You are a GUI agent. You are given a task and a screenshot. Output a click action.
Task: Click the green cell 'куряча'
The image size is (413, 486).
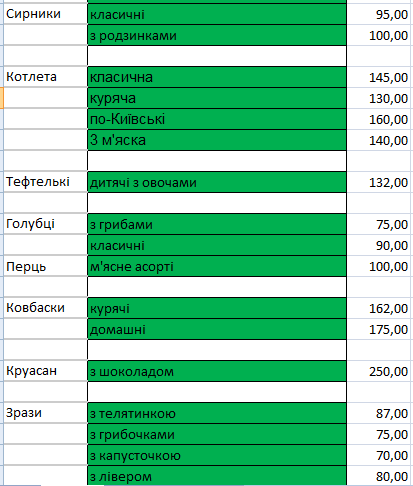(217, 98)
